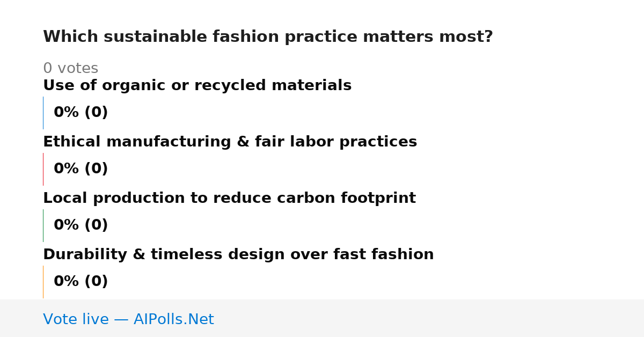
Task: Click 0% (0) under ethical manufacturing
Action: 80,169
